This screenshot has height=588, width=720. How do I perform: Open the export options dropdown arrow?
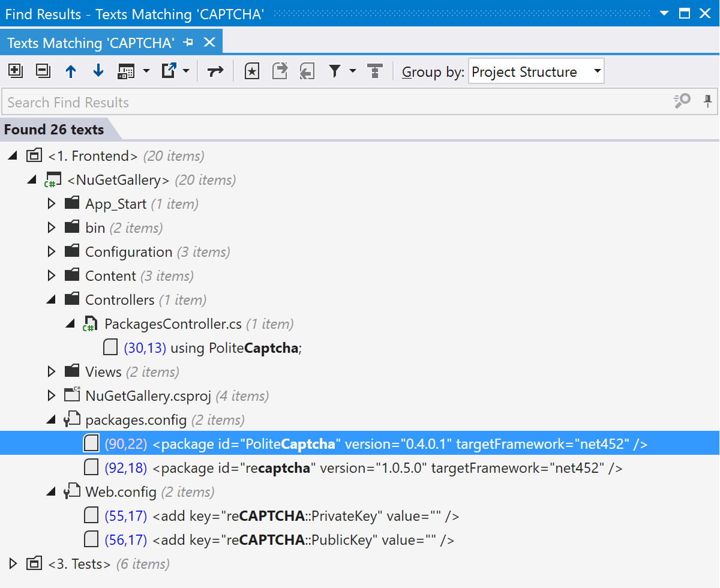tap(186, 71)
